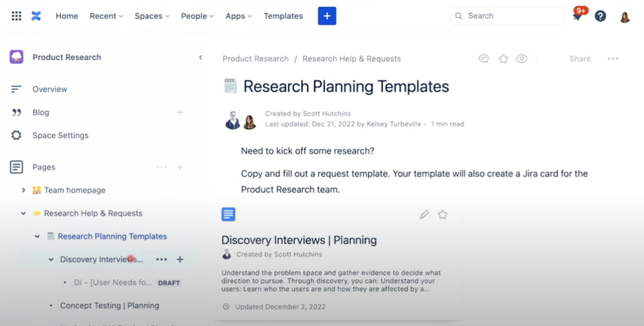Click Kelsey Turbeville avatar below title
Screen dimensions: 644x326
click(x=249, y=123)
